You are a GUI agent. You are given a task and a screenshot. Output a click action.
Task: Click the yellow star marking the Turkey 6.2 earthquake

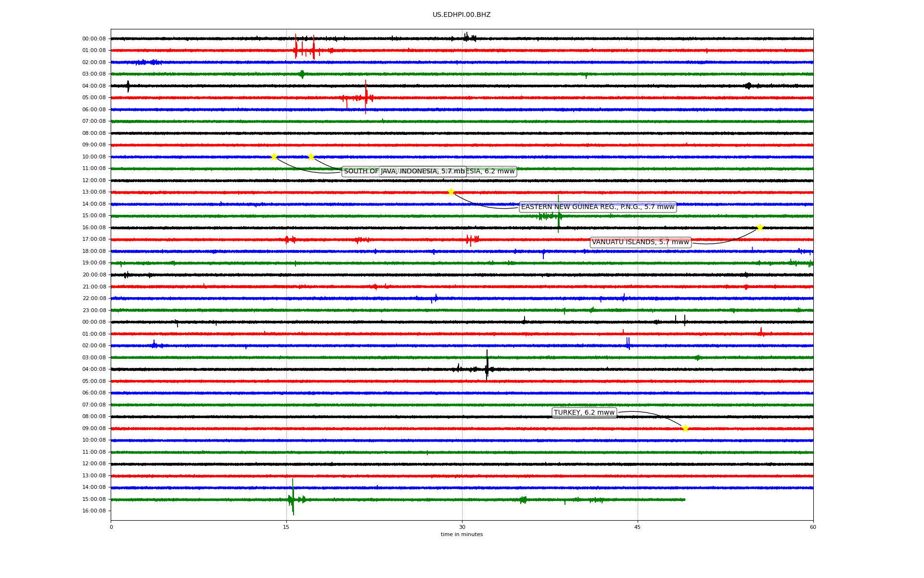pos(685,429)
